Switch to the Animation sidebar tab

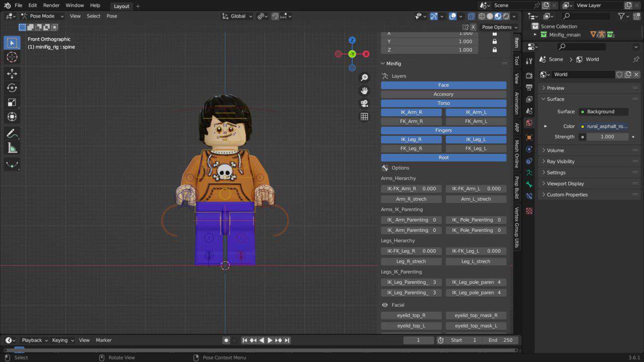pos(516,103)
